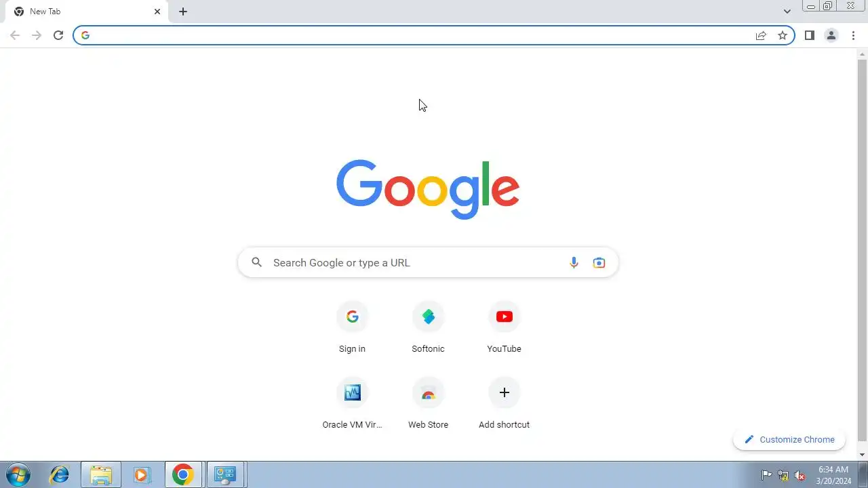Screen dimensions: 868x488
Task: Click the scrollbar down arrow
Action: click(863, 454)
